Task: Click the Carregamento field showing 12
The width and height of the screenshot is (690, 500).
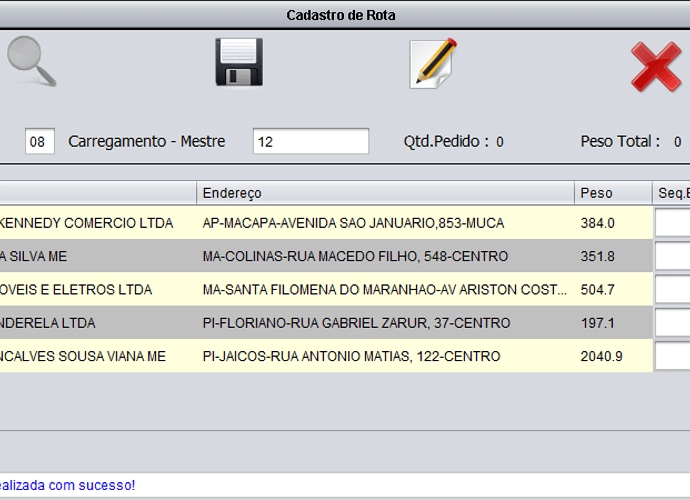Action: (x=311, y=141)
